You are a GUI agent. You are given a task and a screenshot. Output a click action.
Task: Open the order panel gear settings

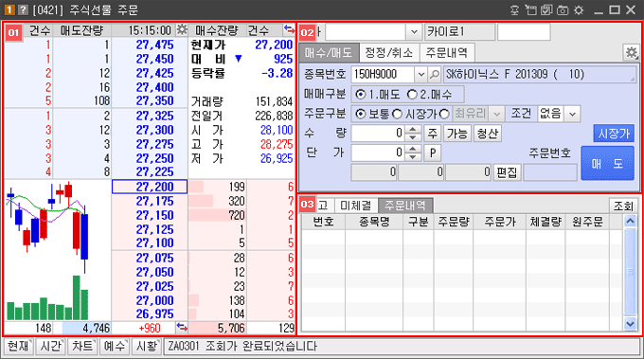[632, 53]
